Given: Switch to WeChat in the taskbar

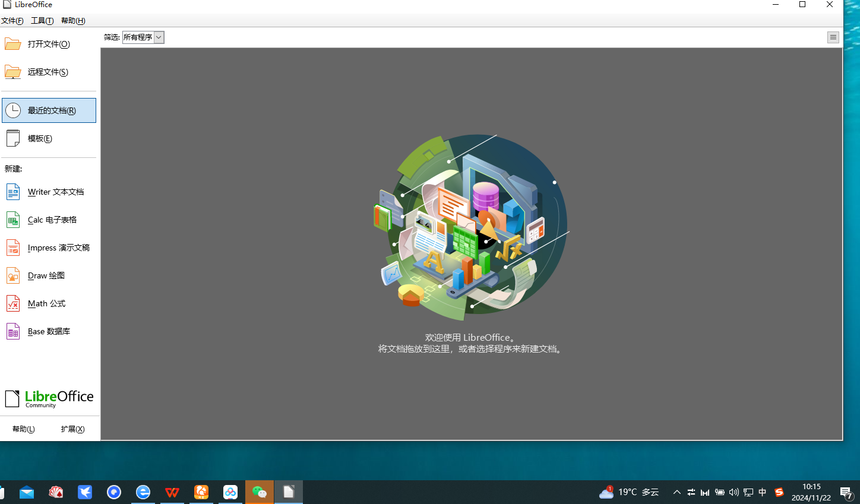Looking at the screenshot, I should [x=260, y=492].
